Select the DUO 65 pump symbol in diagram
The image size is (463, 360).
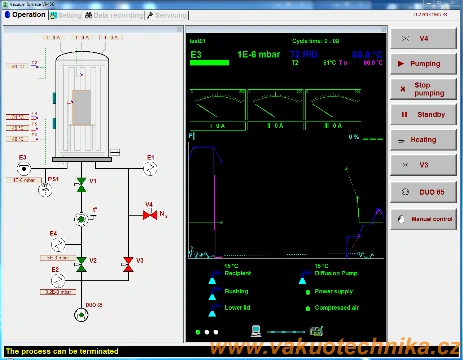[81, 315]
